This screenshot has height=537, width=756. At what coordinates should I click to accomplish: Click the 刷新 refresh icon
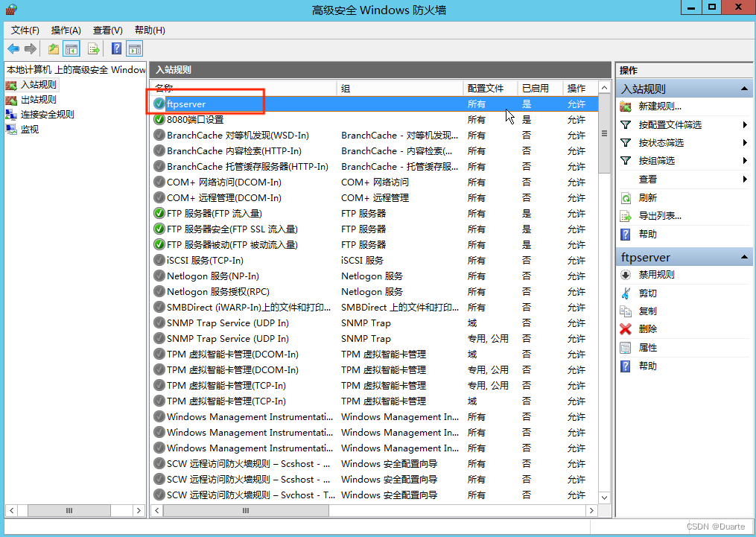click(626, 198)
